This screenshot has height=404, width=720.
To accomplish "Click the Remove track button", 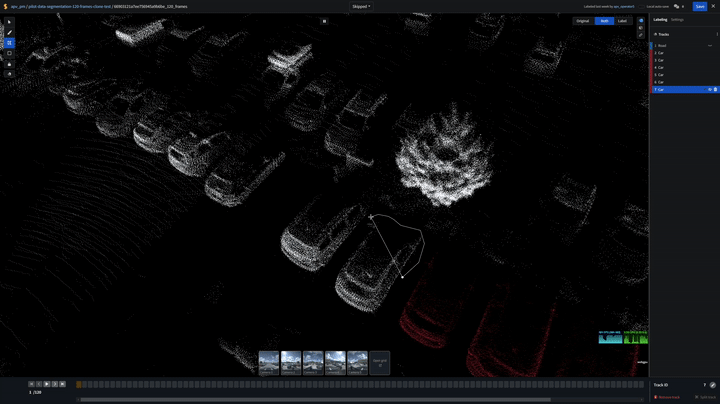I will 668,397.
